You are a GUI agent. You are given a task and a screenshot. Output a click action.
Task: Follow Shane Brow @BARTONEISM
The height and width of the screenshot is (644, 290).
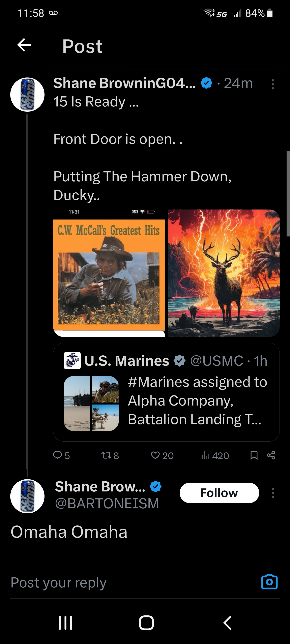point(219,493)
